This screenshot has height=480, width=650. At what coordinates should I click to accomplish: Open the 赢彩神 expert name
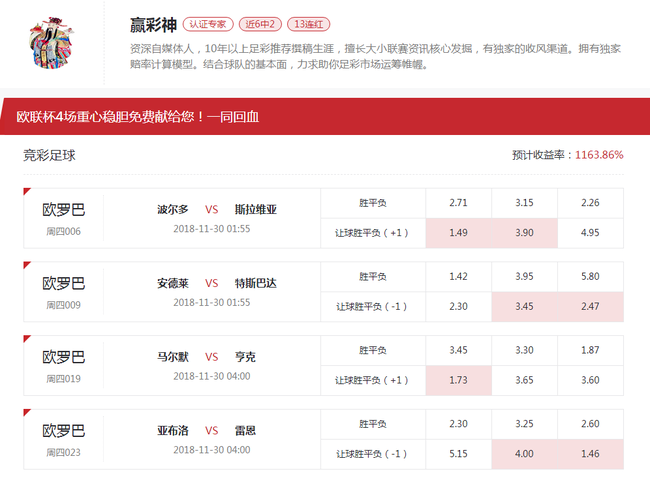[153, 25]
